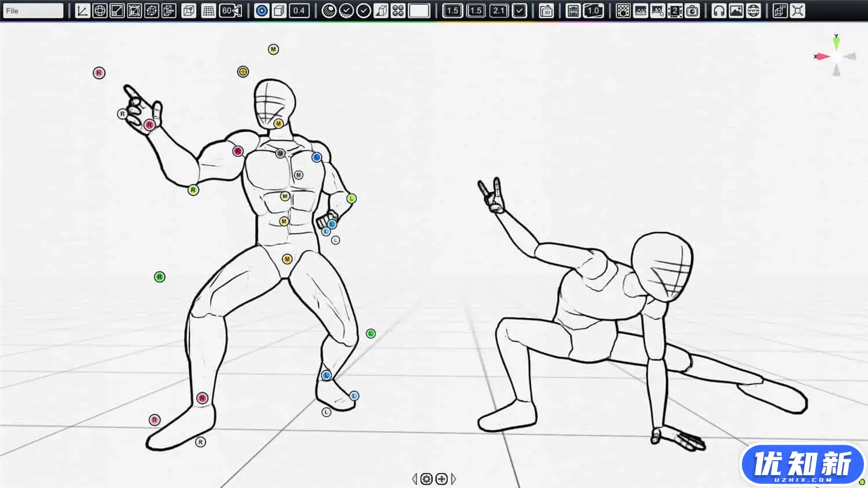Click the checkered transparency background icon
Screen dimensions: 868x488
(623, 10)
